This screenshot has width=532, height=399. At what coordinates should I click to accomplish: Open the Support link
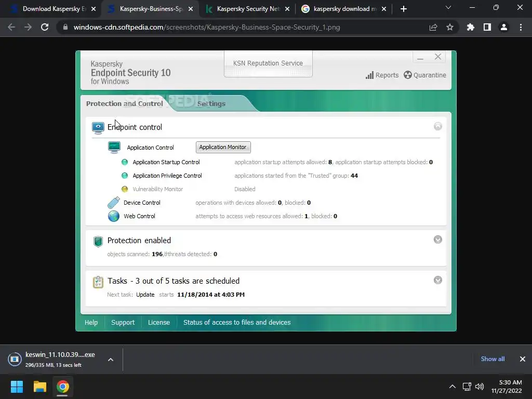coord(123,323)
